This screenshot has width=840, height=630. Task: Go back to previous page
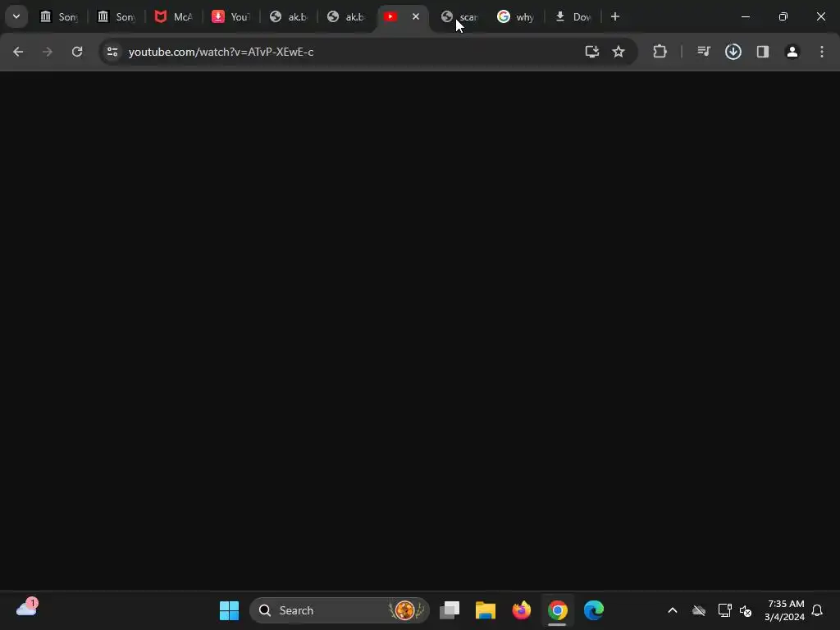[18, 52]
